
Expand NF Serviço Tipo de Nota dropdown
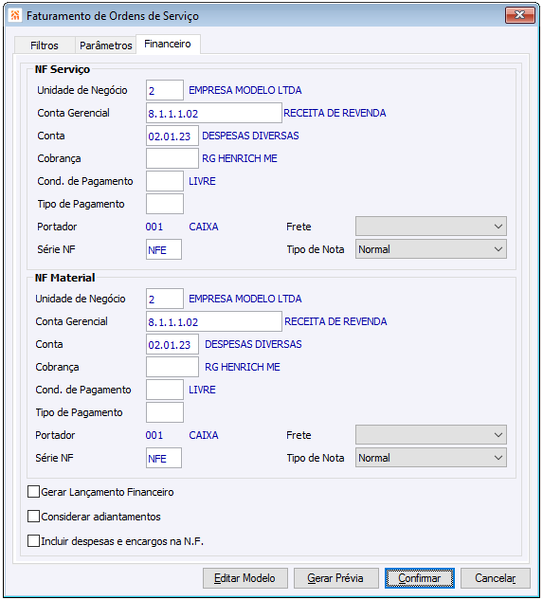click(431, 249)
